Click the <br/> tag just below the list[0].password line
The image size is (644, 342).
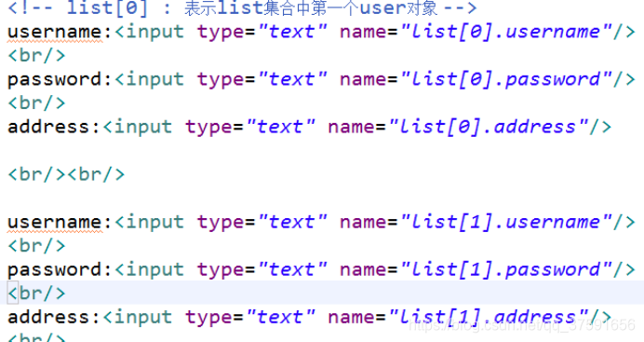click(x=36, y=103)
